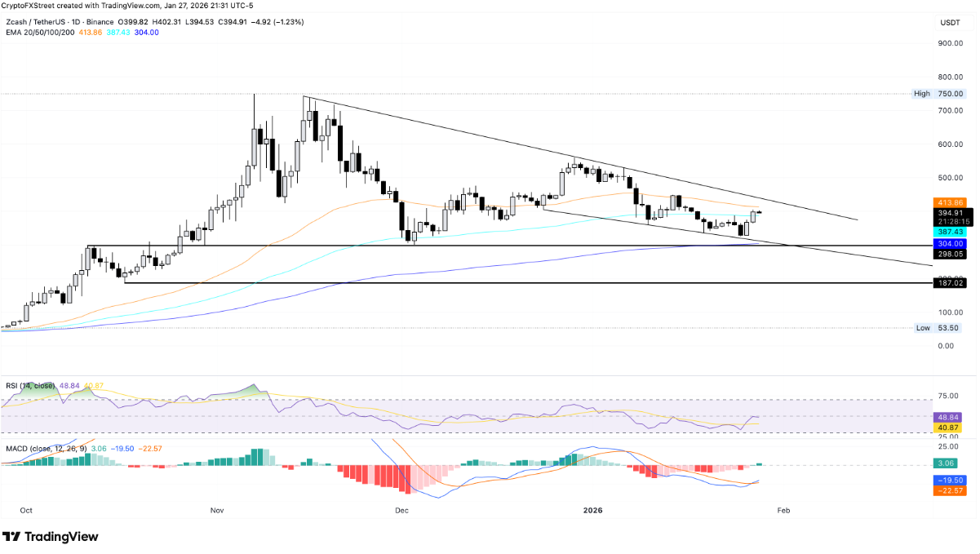Image resolution: width=980 pixels, height=554 pixels.
Task: Toggle the MACD (close, 12, 26, 9) indicator
Action: (45, 447)
